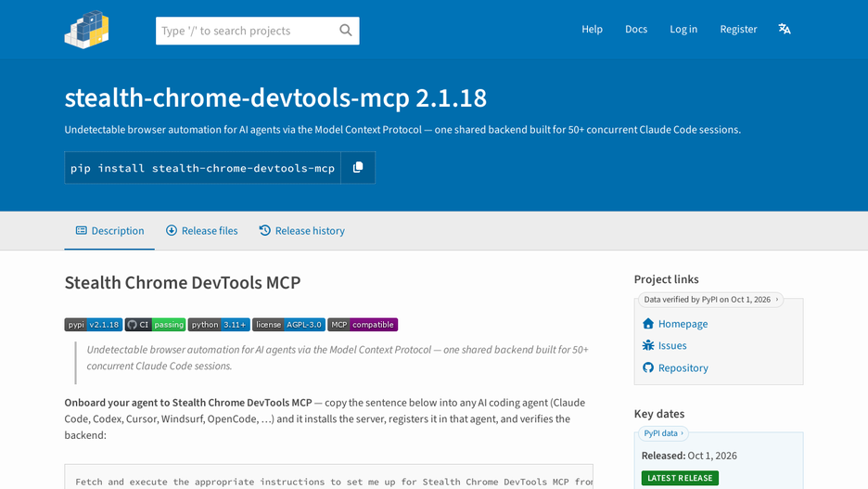Click the license AGPL-3.0 badge
This screenshot has height=489, width=868.
pos(288,325)
